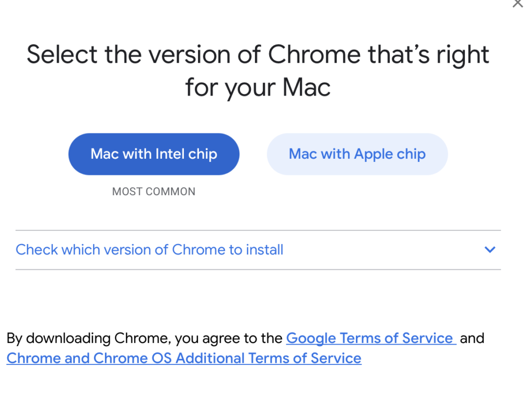View Google Terms of Service agreement
This screenshot has height=395, width=532.
[x=370, y=338]
